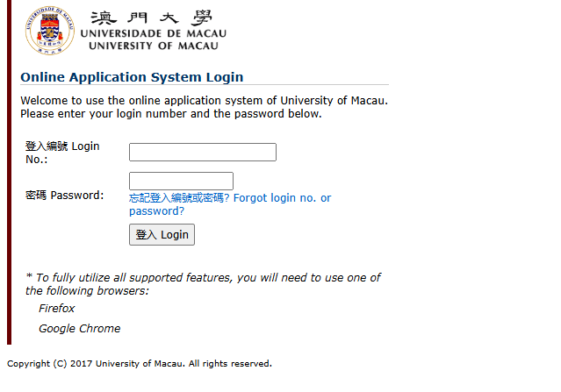Click the UNIVERSITY OF MACAU header text

pos(153,46)
